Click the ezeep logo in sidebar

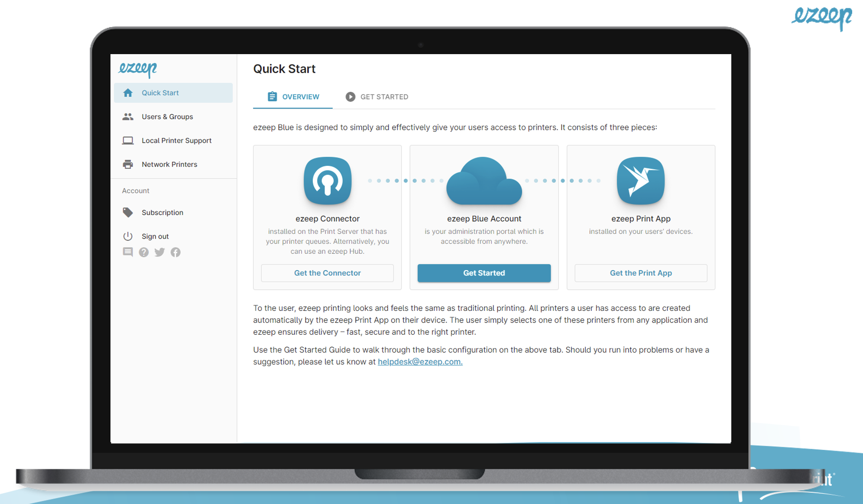tap(138, 69)
